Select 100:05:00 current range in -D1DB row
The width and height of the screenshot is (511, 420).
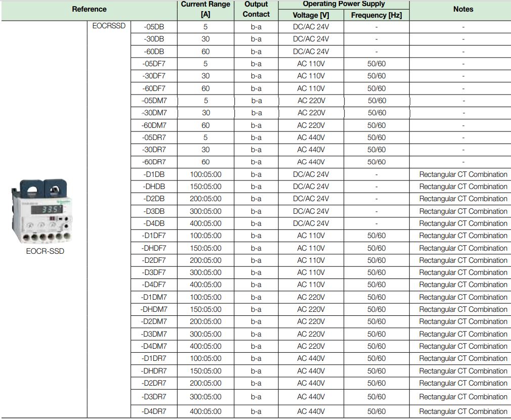click(x=205, y=174)
